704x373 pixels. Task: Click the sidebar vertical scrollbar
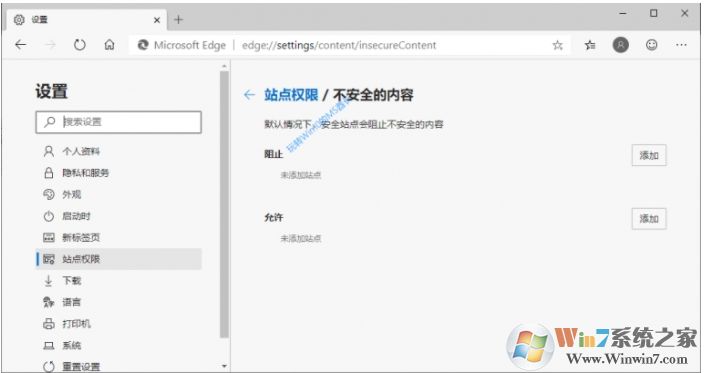click(x=224, y=204)
